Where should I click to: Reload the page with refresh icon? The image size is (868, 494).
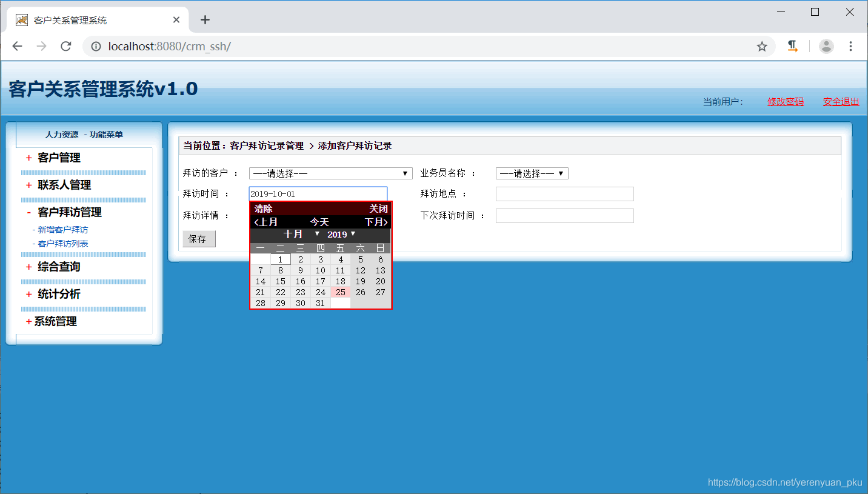pyautogui.click(x=66, y=47)
